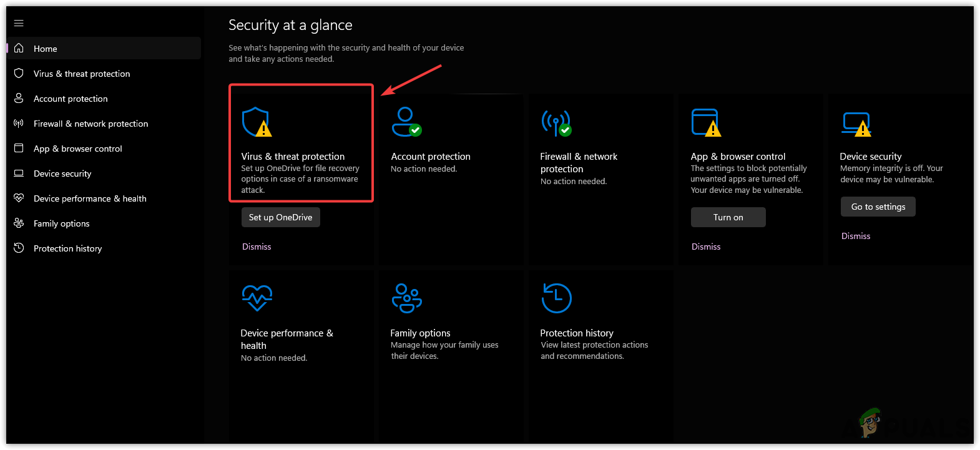The image size is (980, 450).
Task: Open the Firewall & network antenna tile icon
Action: pos(556,122)
